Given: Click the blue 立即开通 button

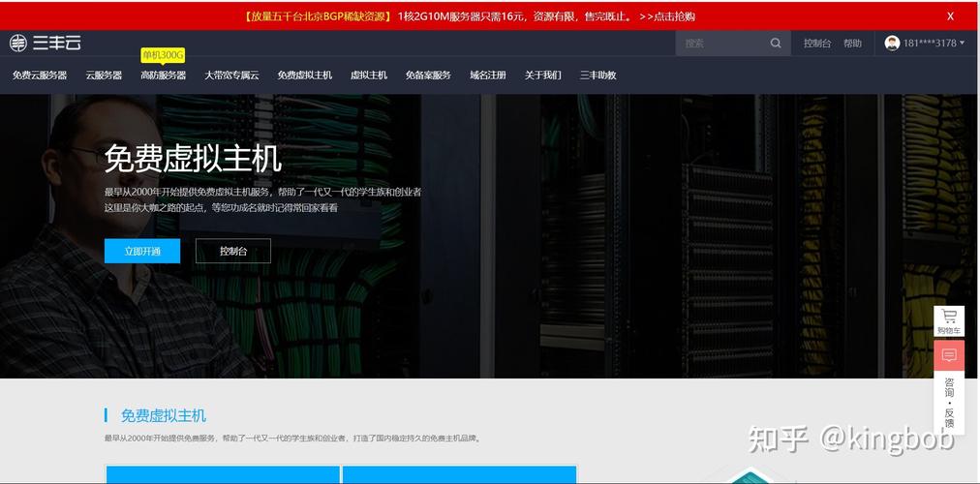Looking at the screenshot, I should 142,251.
